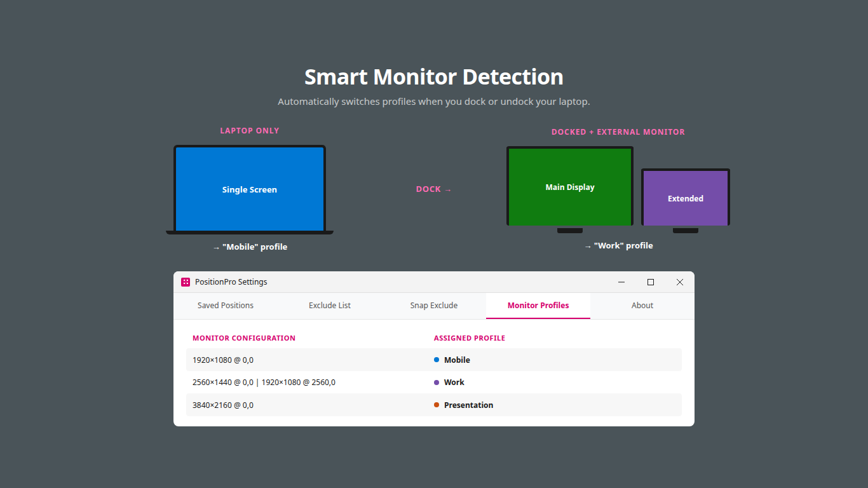
Task: Expand the 3840×2160 configuration entry
Action: click(x=222, y=405)
